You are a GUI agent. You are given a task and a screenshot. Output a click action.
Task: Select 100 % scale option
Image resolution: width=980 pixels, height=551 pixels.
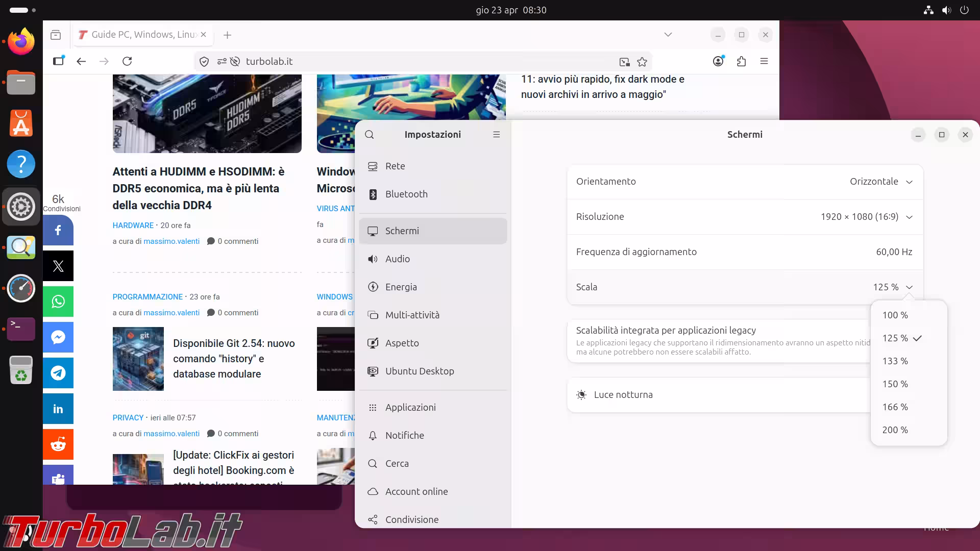(x=895, y=315)
